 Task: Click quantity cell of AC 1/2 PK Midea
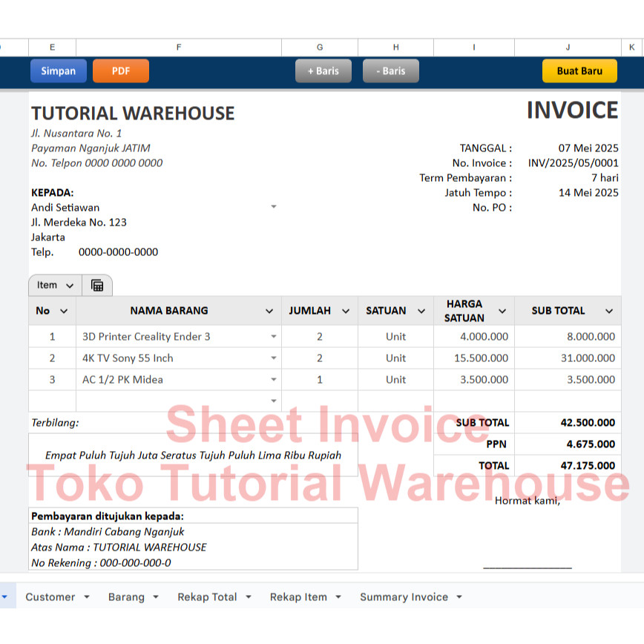[320, 380]
